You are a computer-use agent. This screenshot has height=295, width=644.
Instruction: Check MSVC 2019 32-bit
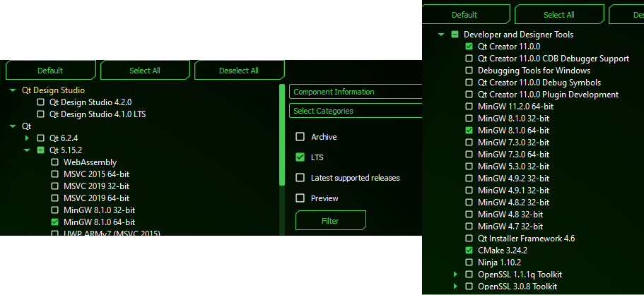pos(54,186)
